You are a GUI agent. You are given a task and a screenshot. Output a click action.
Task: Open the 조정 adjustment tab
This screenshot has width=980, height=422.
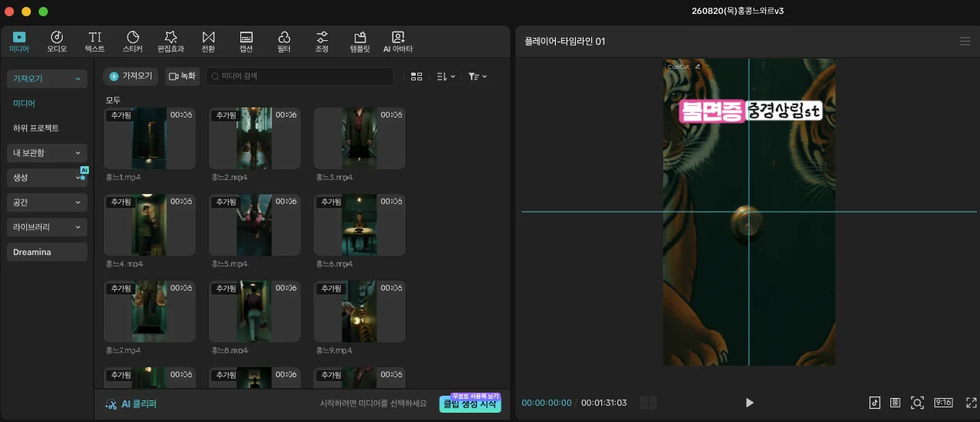click(322, 42)
